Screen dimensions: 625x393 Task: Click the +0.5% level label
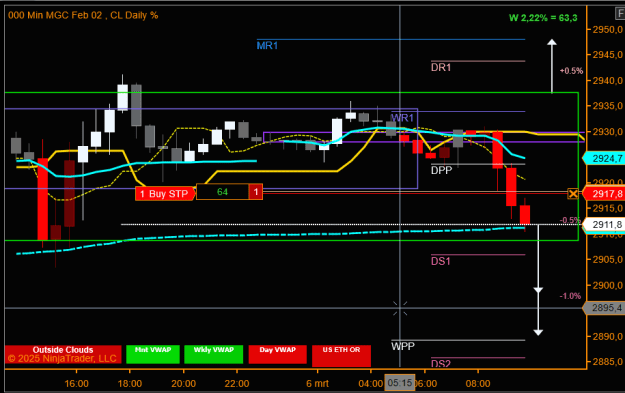tap(572, 71)
